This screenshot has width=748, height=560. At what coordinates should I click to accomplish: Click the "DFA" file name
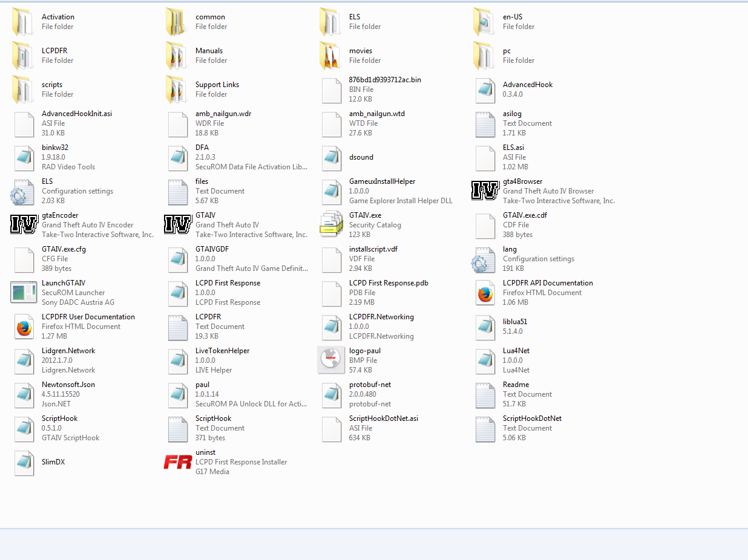[x=202, y=148]
